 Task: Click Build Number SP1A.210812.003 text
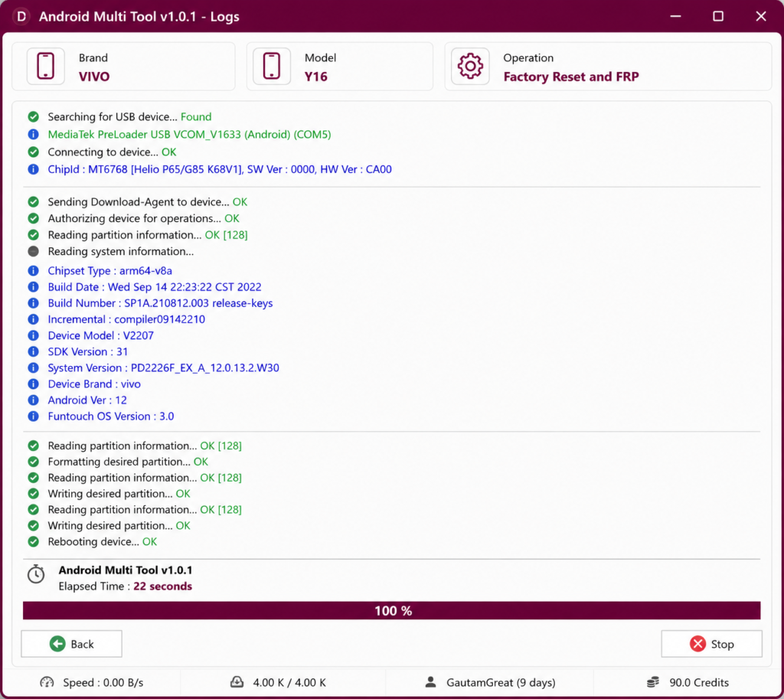click(160, 303)
